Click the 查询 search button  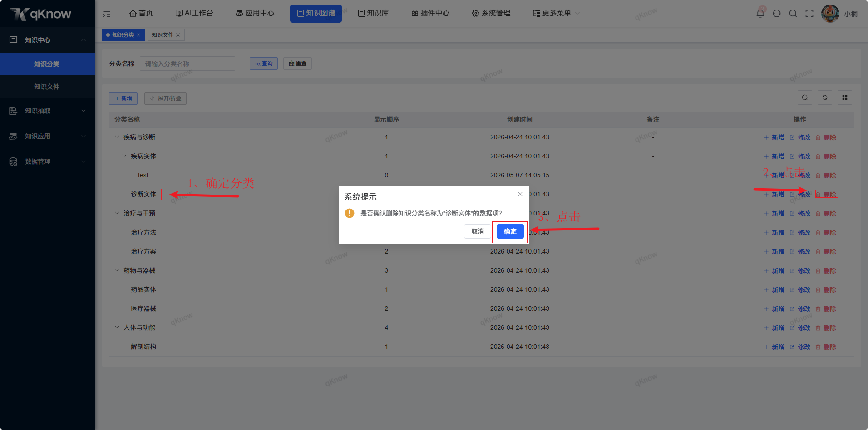[x=264, y=64]
